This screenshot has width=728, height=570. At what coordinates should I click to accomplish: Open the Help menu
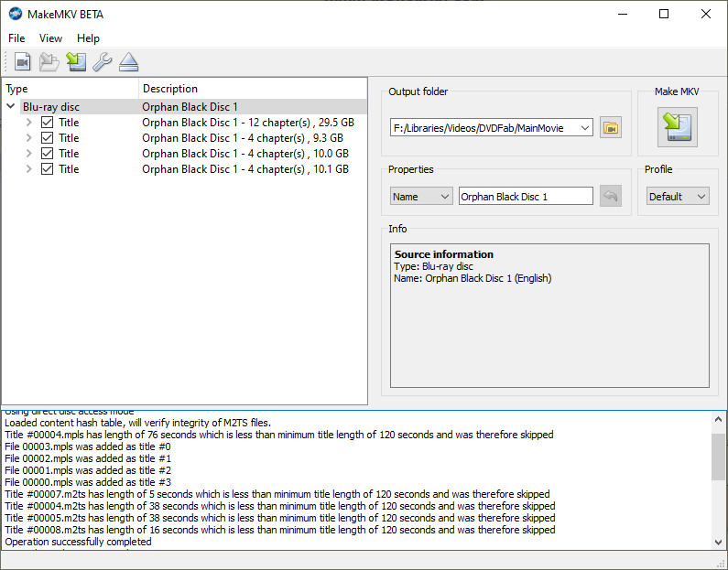click(x=88, y=38)
